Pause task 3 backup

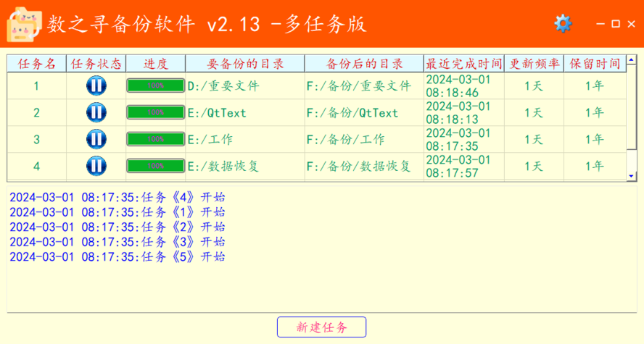coord(96,139)
